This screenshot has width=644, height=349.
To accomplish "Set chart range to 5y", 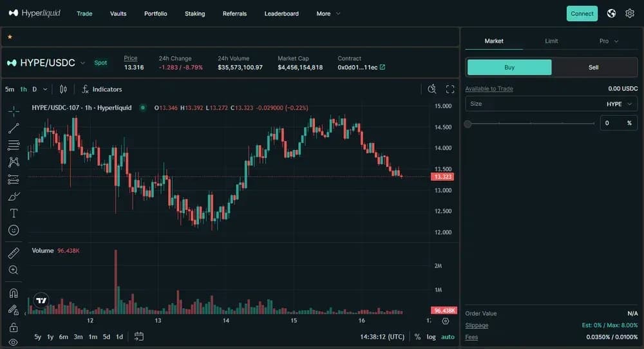I will (38, 337).
